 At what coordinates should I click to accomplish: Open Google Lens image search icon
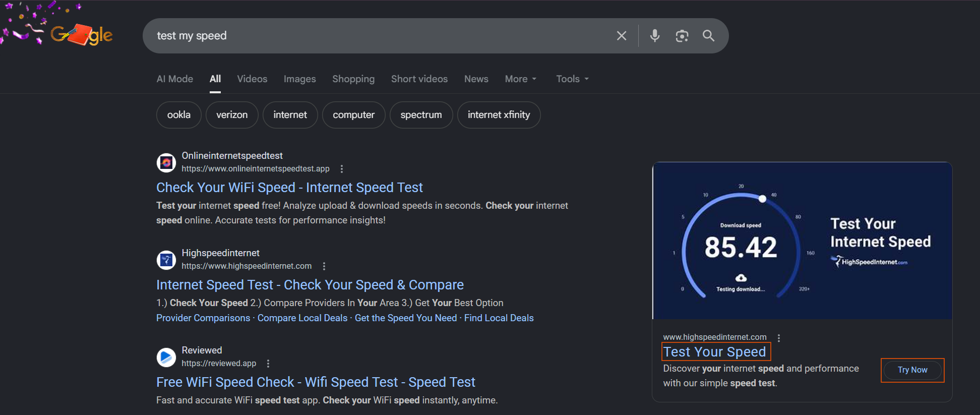coord(682,36)
